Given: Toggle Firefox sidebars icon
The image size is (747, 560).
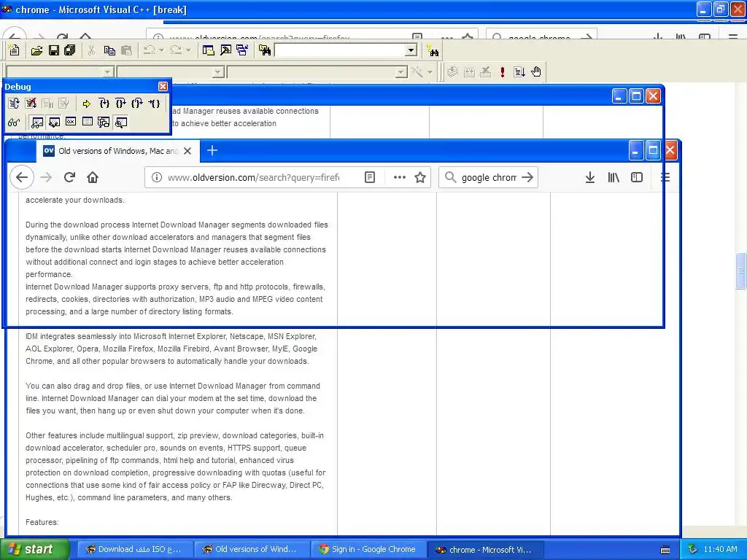Looking at the screenshot, I should click(636, 178).
